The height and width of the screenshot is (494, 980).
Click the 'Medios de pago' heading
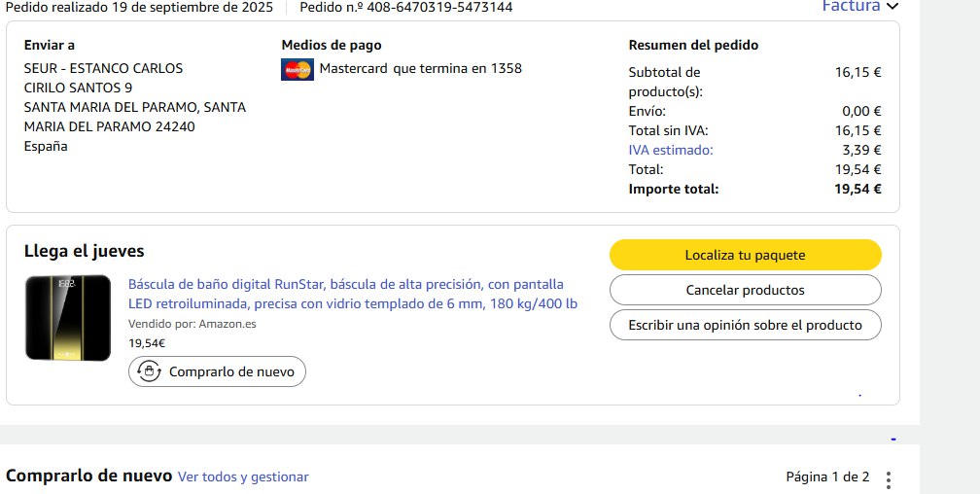332,45
